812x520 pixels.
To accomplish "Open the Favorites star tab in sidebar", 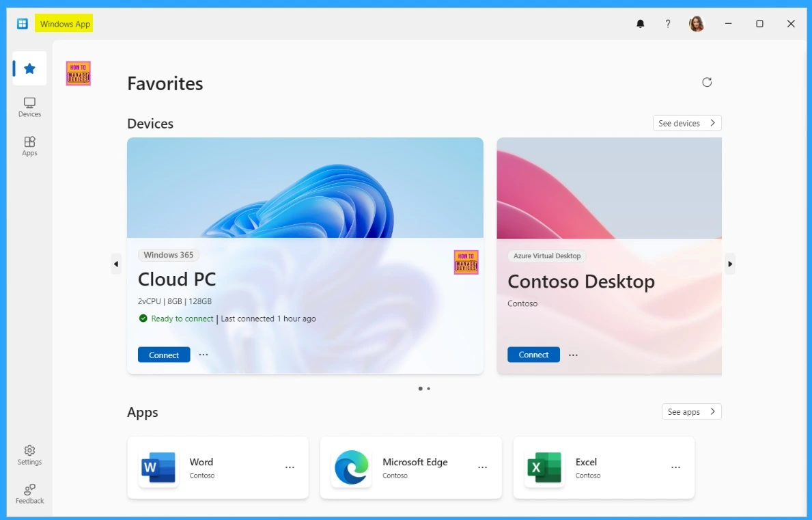I will coord(29,68).
